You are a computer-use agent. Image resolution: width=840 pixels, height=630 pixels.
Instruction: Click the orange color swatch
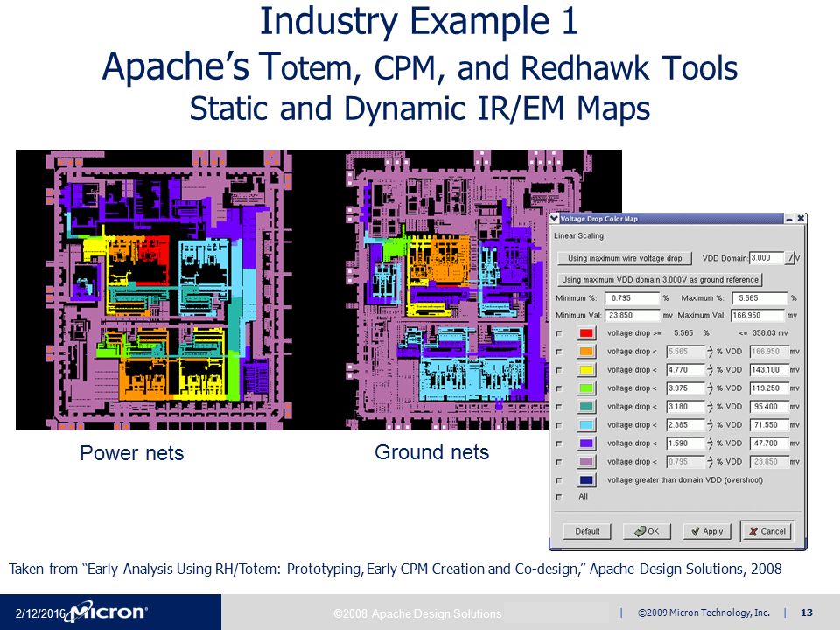coord(586,352)
